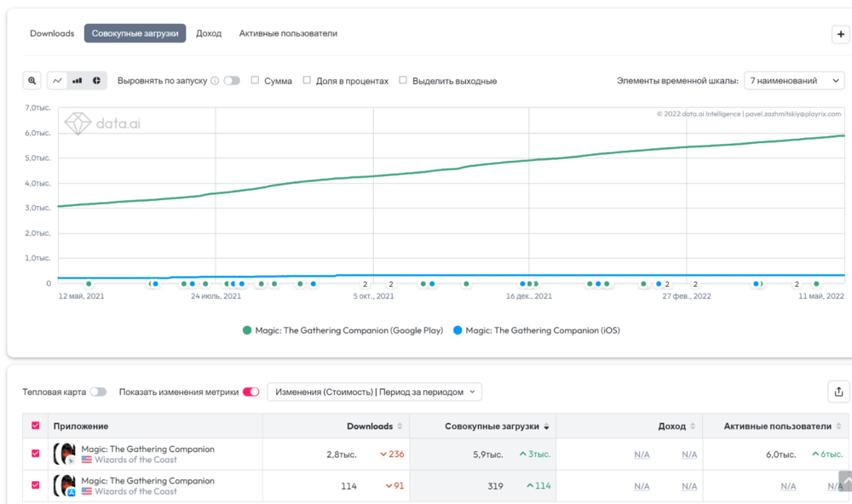Switch to line chart view
The image size is (852, 504).
coord(58,81)
